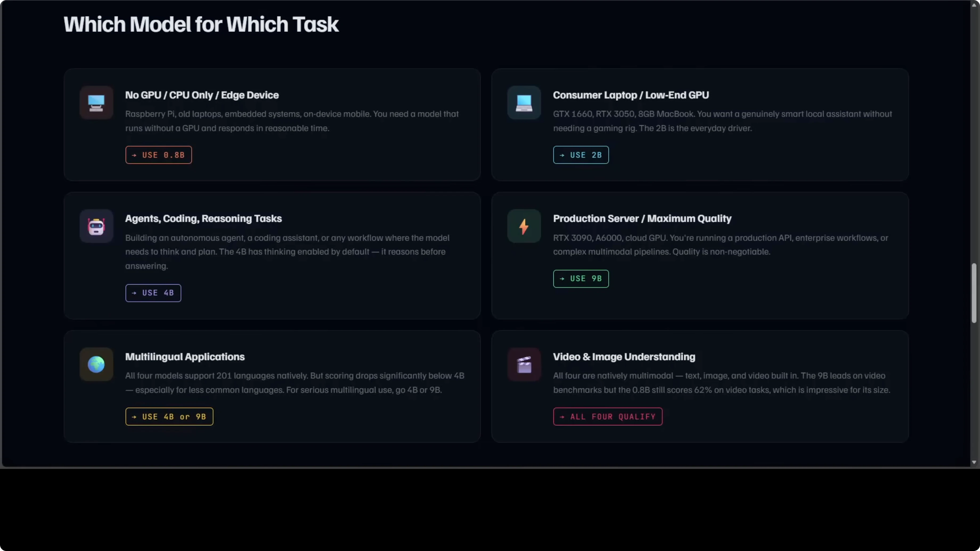
Task: Choose the 'USE 4B' badge
Action: (153, 293)
